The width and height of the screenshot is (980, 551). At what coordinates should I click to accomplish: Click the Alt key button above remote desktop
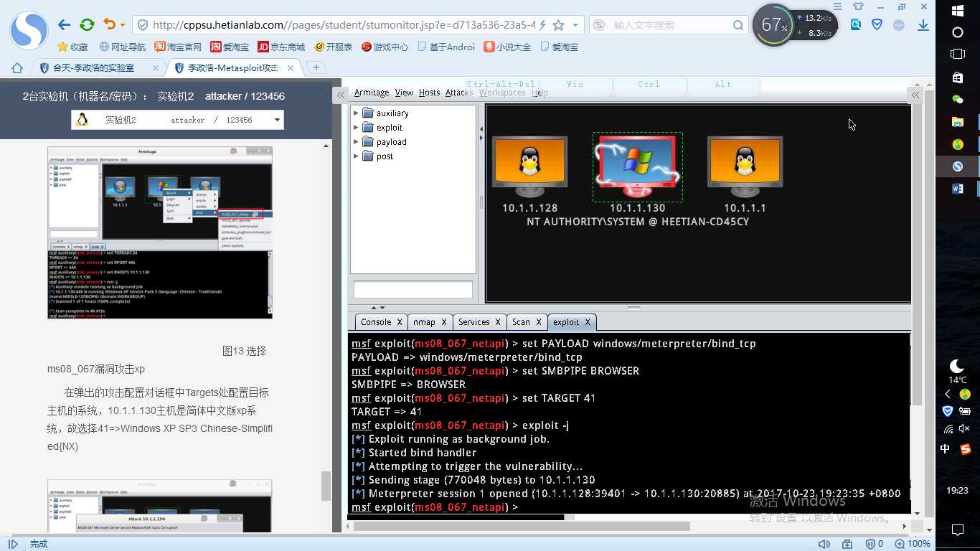click(723, 84)
